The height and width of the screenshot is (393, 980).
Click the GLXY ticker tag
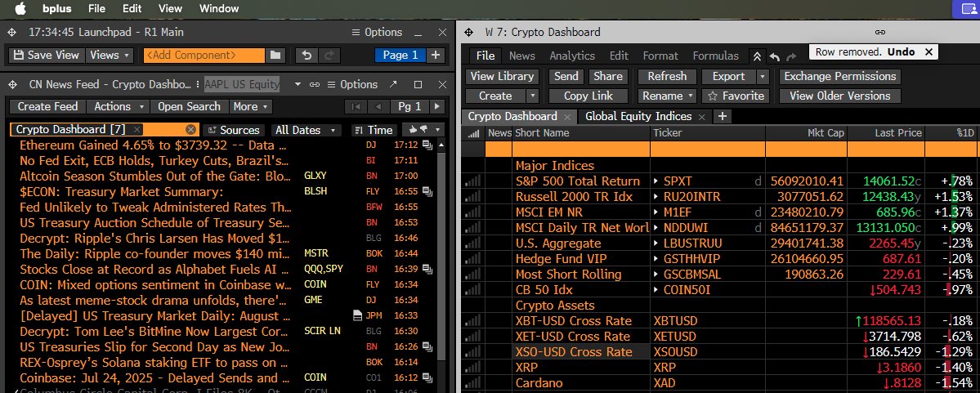[x=315, y=176]
